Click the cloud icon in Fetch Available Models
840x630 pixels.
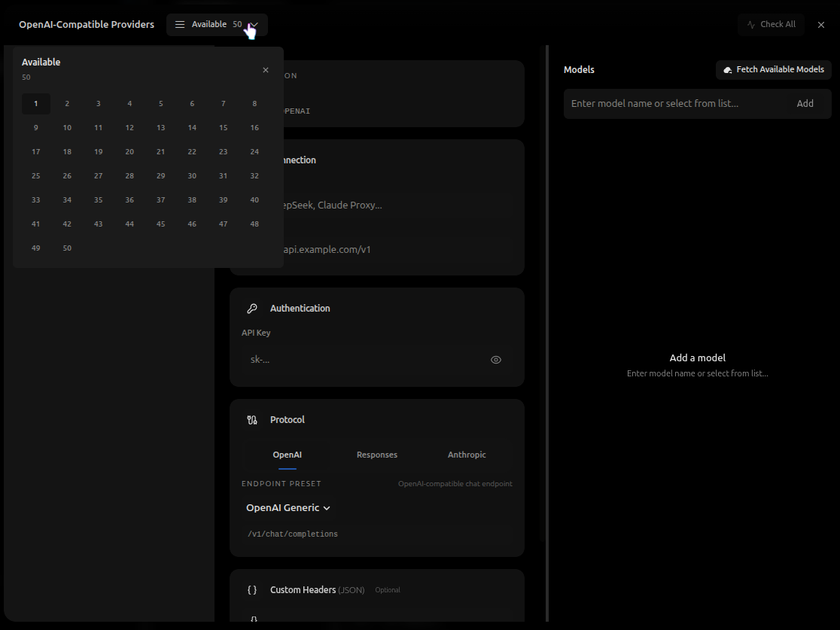pyautogui.click(x=728, y=70)
